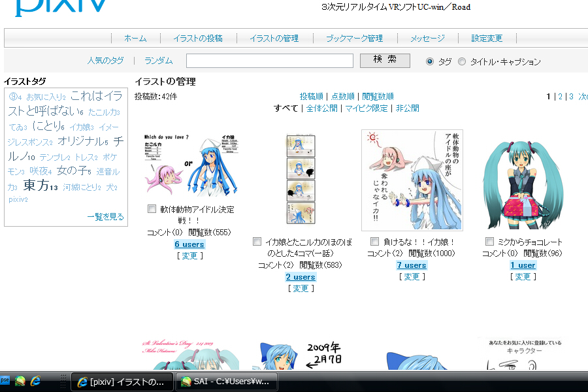Open the Valentine's Day Miku thumbnail
The height and width of the screenshot is (392, 588).
[191, 355]
